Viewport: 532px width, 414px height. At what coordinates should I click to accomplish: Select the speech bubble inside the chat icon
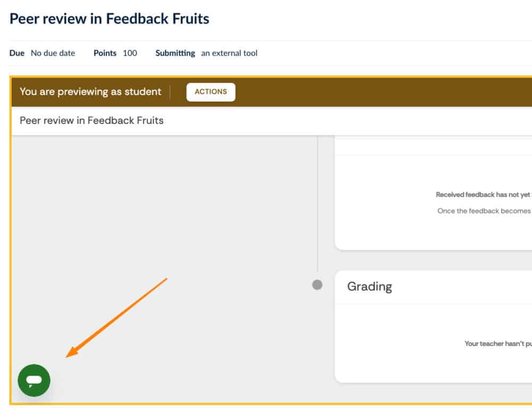34,381
